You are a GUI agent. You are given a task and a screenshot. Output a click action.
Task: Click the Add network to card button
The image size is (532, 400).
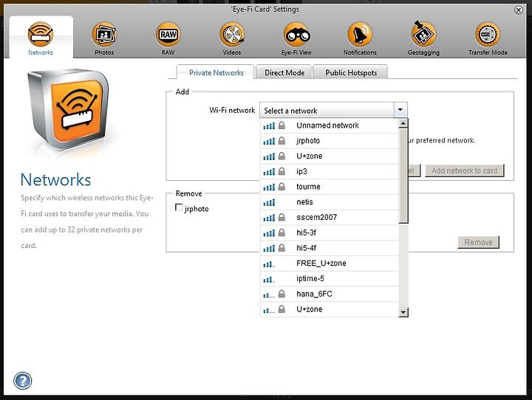coord(465,170)
